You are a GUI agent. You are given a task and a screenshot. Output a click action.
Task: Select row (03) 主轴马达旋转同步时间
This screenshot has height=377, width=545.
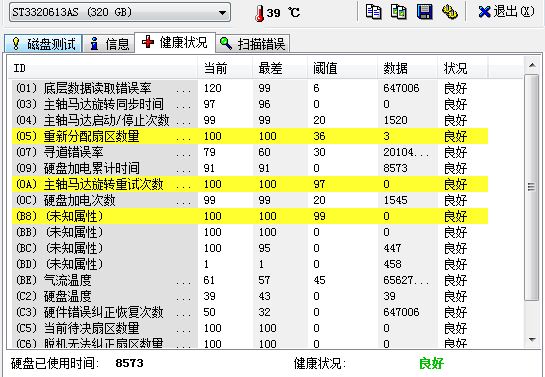[250, 104]
